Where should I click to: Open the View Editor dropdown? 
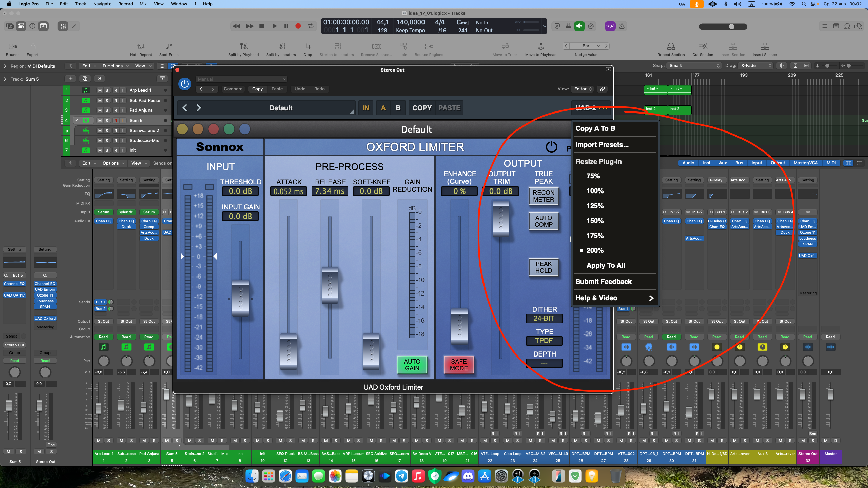583,89
